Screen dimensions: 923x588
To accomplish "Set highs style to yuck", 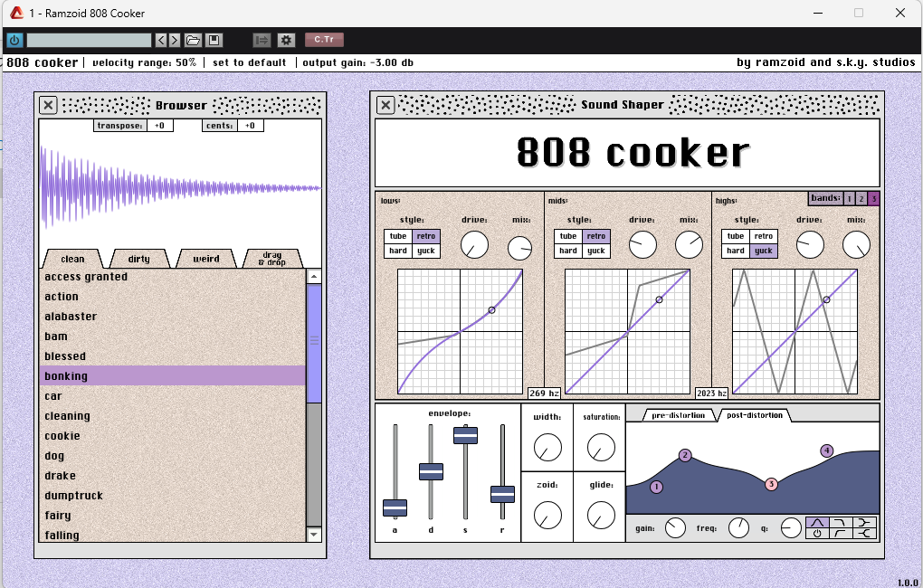I will [x=764, y=251].
